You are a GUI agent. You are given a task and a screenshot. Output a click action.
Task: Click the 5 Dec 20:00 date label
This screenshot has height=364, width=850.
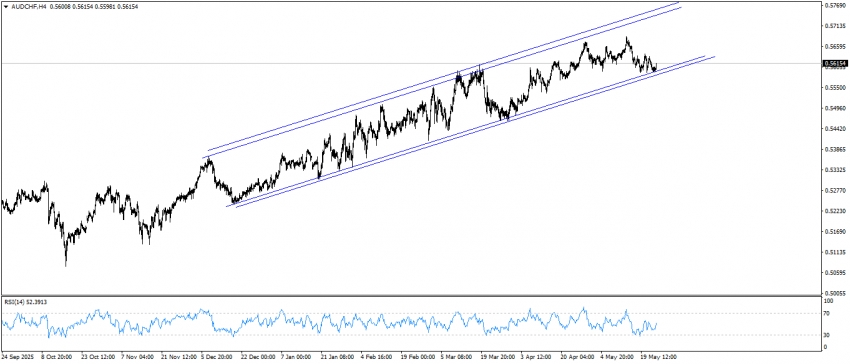click(x=217, y=358)
